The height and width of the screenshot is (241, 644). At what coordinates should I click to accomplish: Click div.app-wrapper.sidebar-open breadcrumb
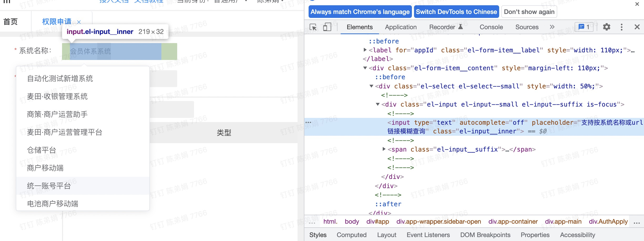[439, 222]
